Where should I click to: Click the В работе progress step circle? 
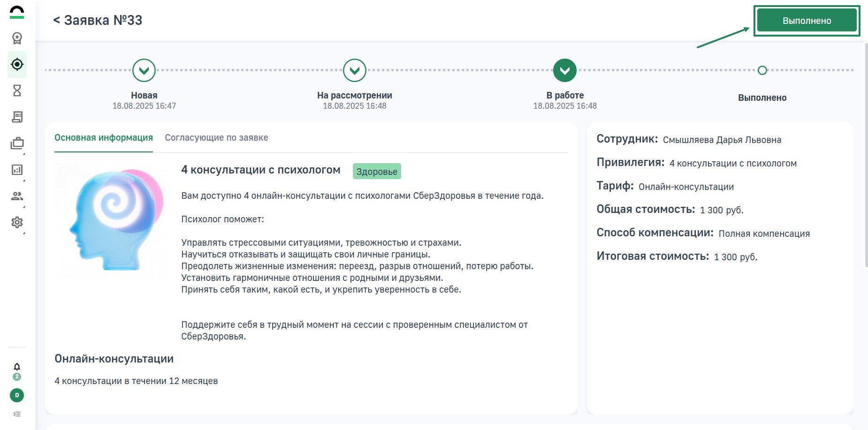pos(565,70)
